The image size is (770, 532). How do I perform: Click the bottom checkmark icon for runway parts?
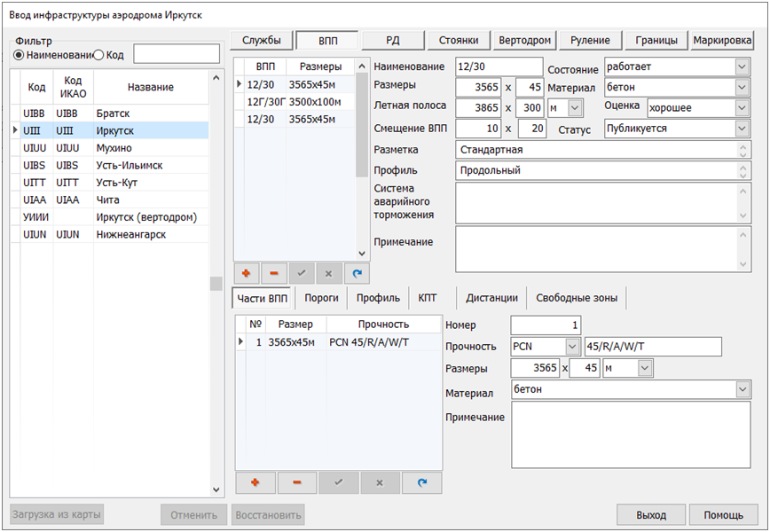(x=339, y=482)
